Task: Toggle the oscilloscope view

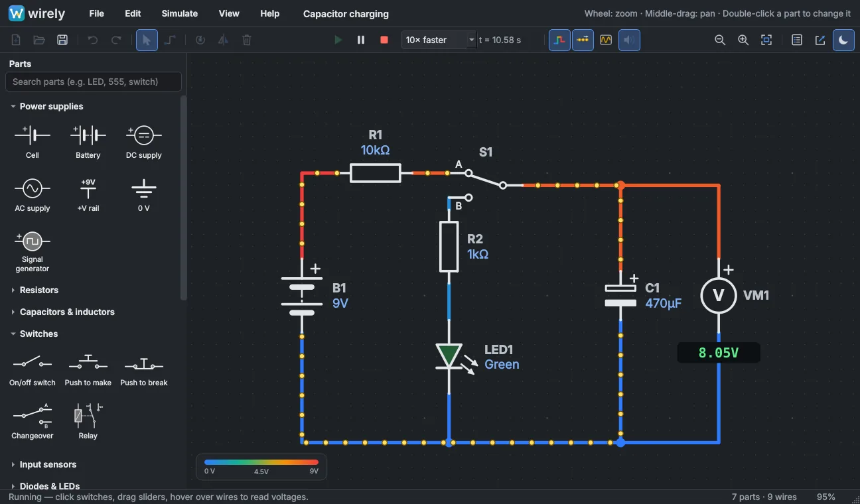Action: coord(606,40)
